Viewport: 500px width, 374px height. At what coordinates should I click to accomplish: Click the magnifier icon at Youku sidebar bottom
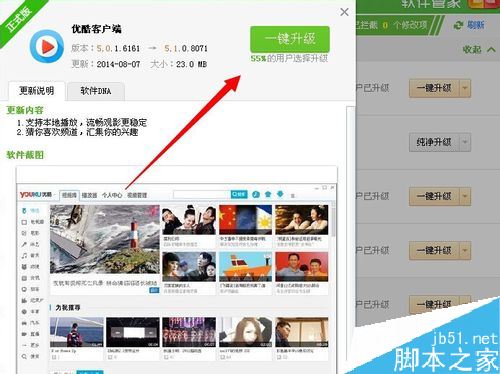pos(24,356)
